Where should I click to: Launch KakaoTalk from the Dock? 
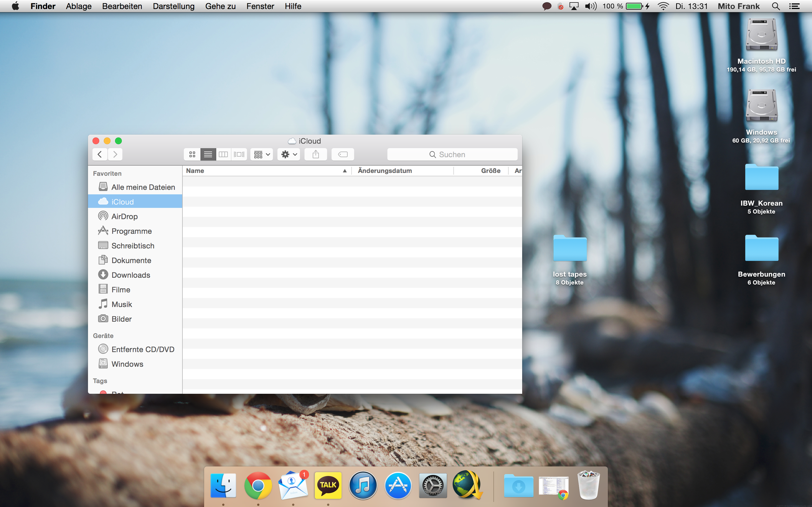pyautogui.click(x=328, y=485)
